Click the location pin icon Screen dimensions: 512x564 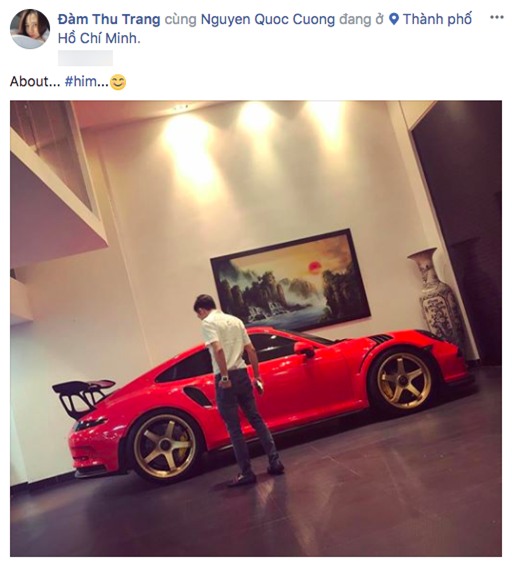click(x=394, y=19)
